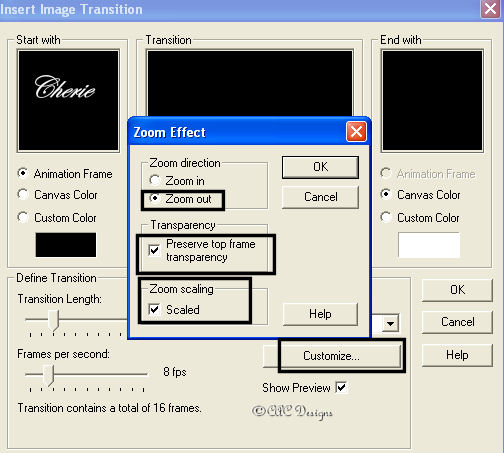Image resolution: width=504 pixels, height=453 pixels.
Task: Select Start with Canvas Color
Action: [x=23, y=194]
